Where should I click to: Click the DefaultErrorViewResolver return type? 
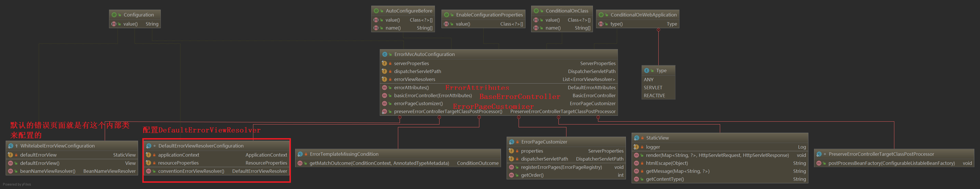[260, 172]
